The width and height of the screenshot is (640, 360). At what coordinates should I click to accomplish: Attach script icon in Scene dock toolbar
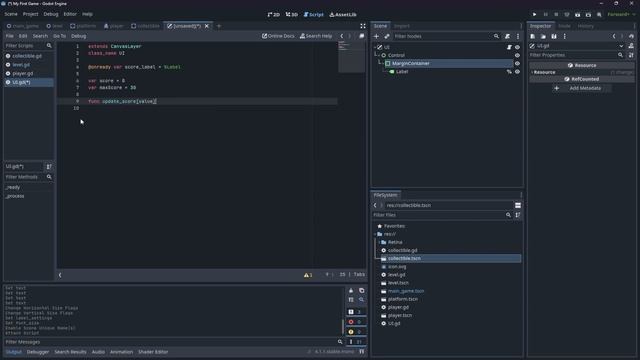(507, 36)
